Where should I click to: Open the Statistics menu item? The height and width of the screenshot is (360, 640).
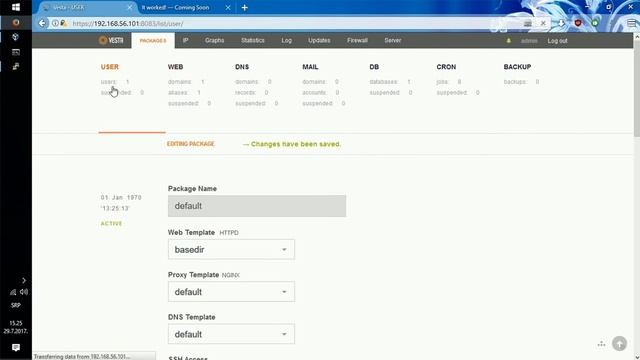click(253, 40)
